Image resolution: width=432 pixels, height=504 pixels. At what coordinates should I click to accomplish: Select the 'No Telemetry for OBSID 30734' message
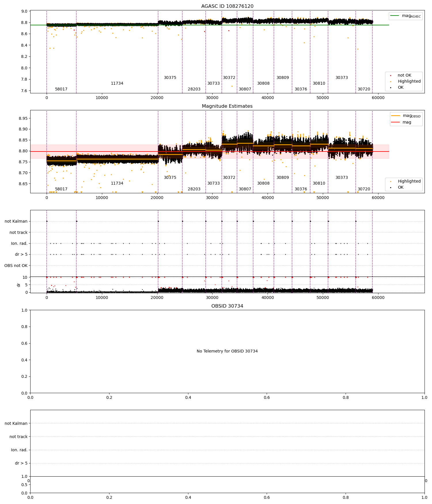click(227, 351)
